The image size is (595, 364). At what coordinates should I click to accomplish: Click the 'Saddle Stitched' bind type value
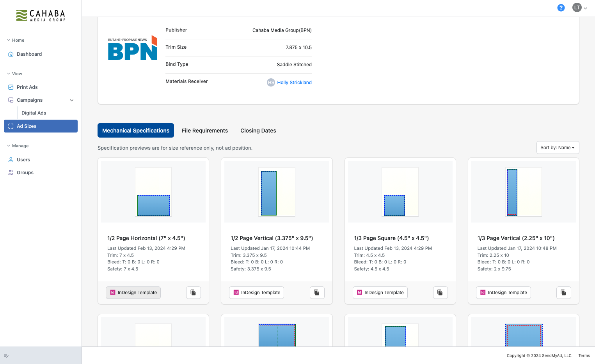click(x=294, y=65)
